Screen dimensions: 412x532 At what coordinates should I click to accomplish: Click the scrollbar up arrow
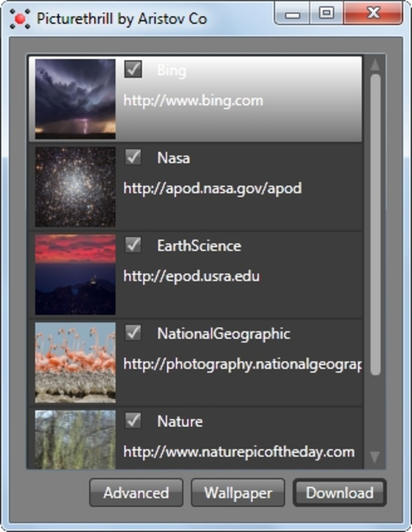[375, 65]
